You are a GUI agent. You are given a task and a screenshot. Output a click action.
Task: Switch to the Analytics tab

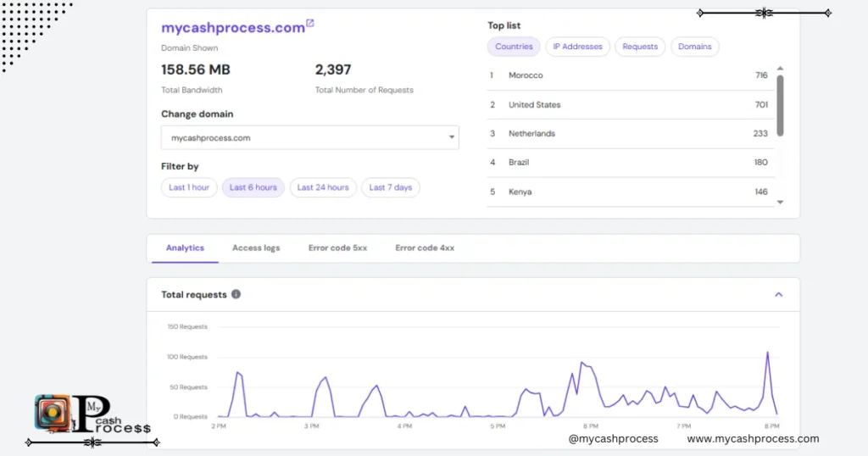[x=185, y=248]
